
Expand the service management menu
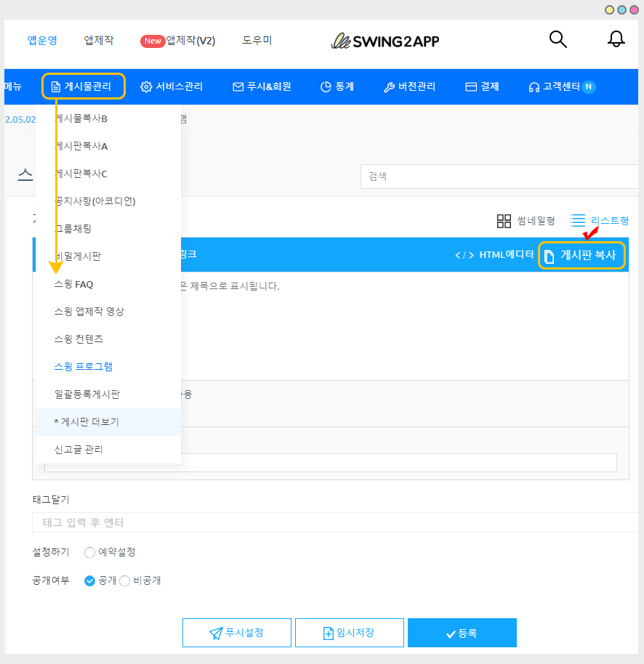pos(172,86)
